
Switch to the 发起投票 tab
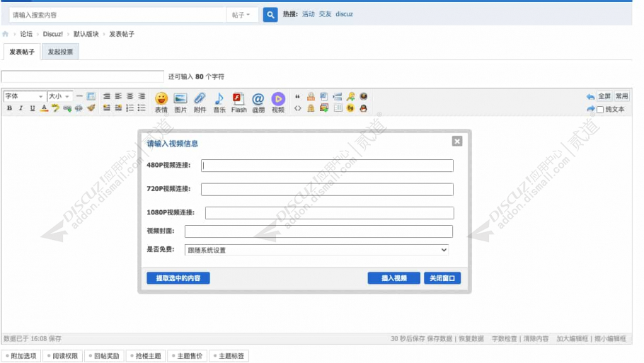[60, 52]
